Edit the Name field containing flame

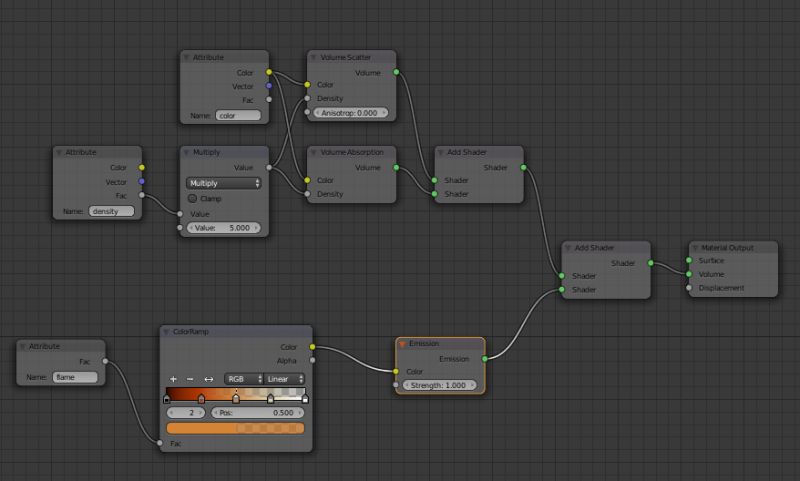coord(74,377)
